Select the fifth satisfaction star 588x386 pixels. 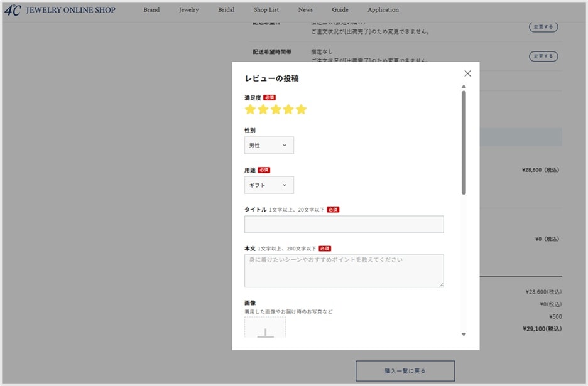point(301,109)
